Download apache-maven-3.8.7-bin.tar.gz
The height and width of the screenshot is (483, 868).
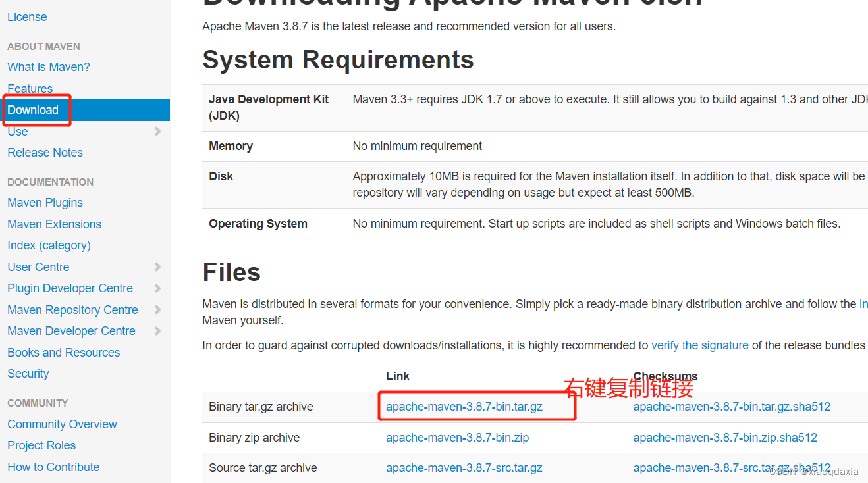pos(464,407)
